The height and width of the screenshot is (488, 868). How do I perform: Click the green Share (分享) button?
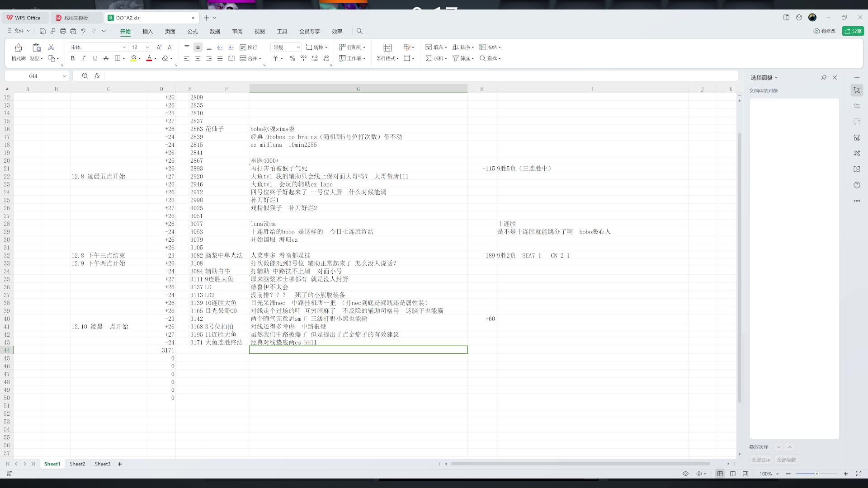click(853, 31)
